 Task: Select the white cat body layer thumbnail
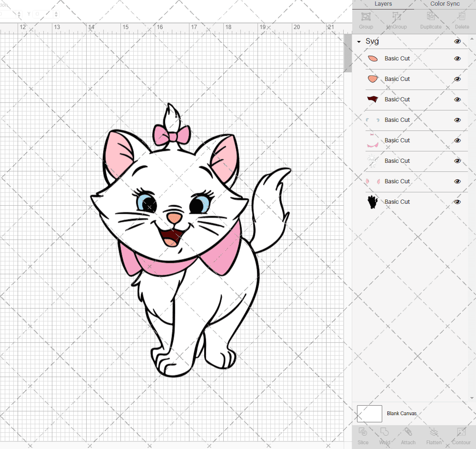[x=373, y=161]
